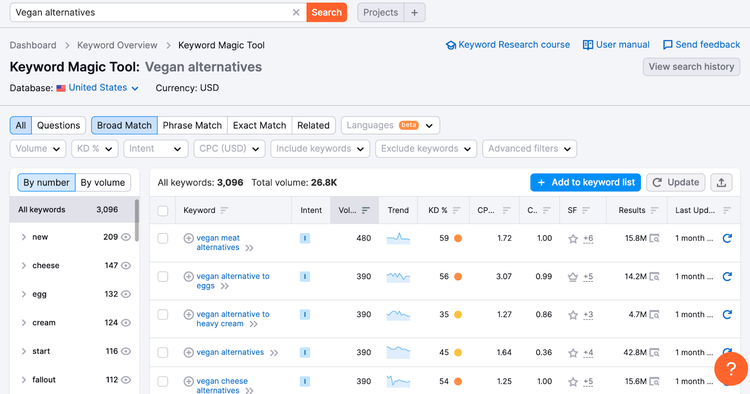Select Broad Match tab

click(124, 125)
